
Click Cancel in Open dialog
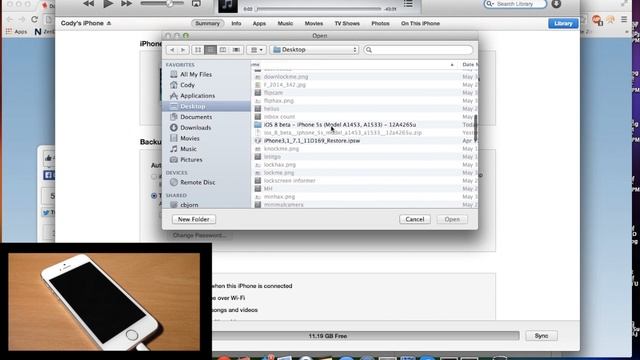[x=415, y=219]
